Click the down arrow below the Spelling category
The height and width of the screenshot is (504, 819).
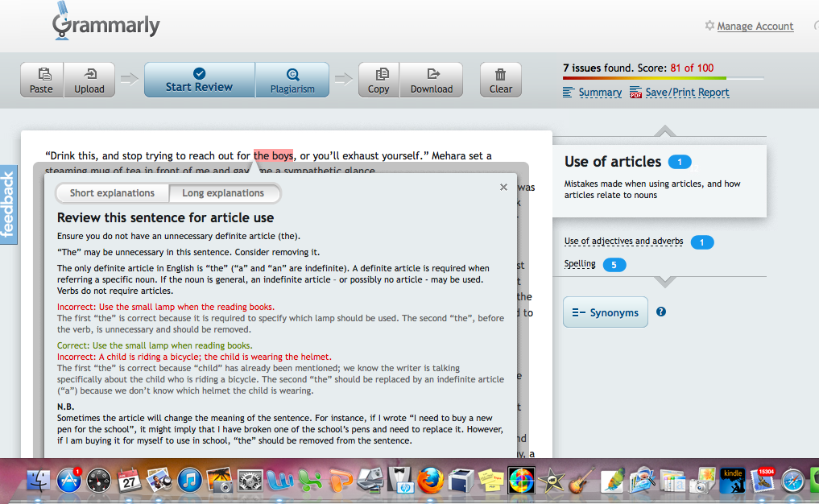[664, 282]
